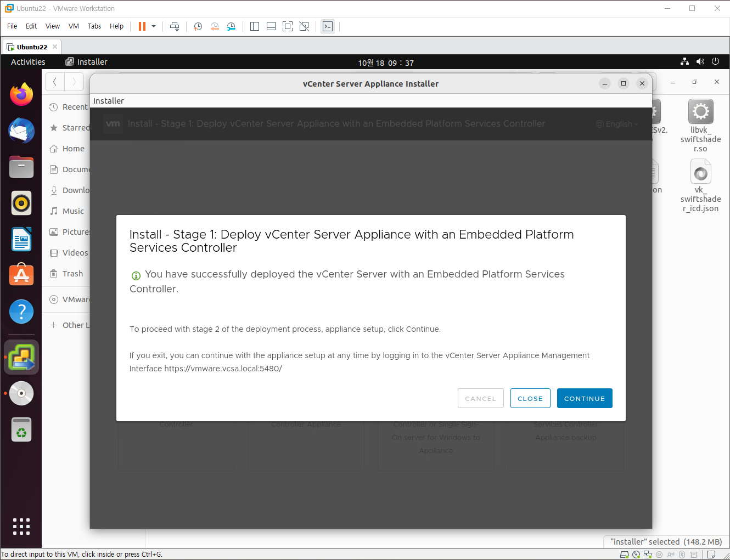The image size is (730, 560).
Task: Toggle Unity mode icon
Action: click(304, 26)
